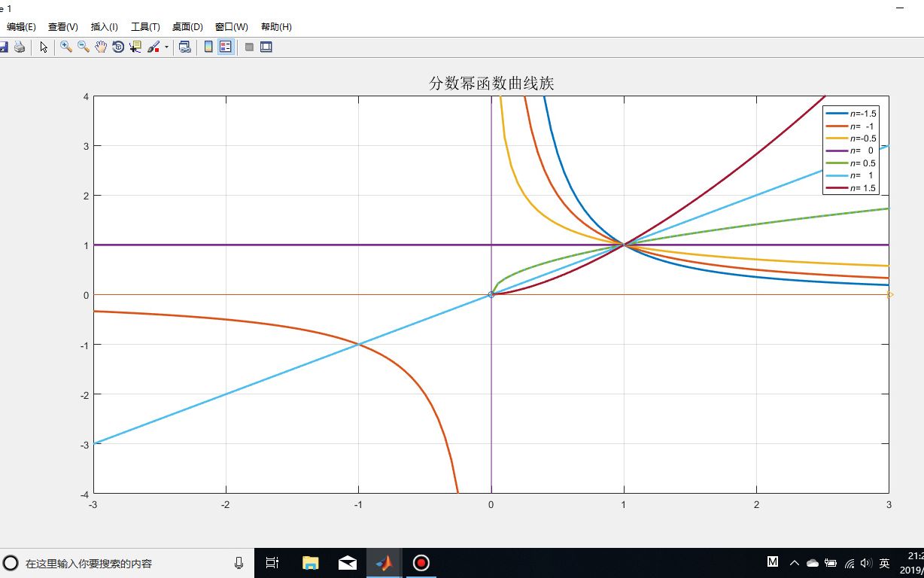Click the screen recorder taskbar icon
The height and width of the screenshot is (578, 924).
coord(421,563)
